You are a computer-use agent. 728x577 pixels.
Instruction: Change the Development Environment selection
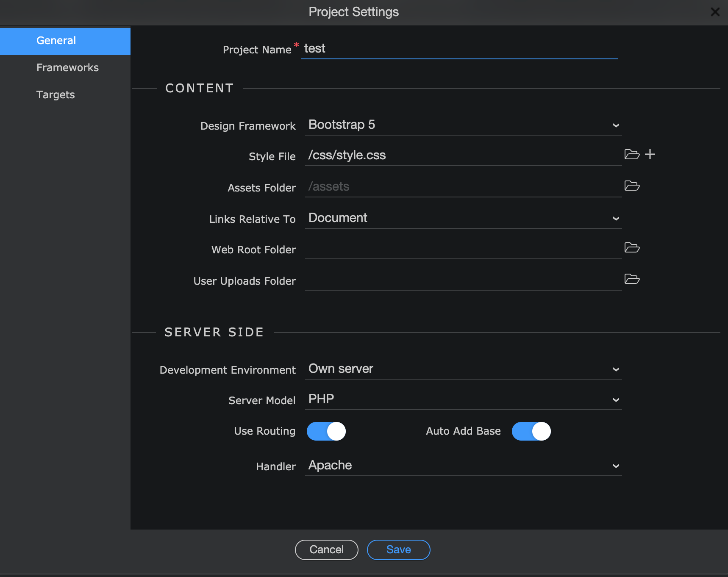click(464, 369)
